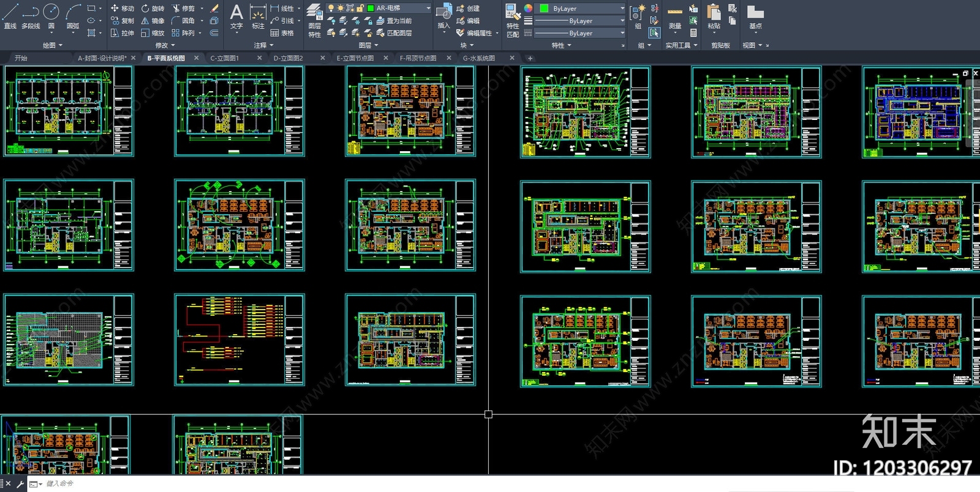Choose the Arc (圆弧) tool
The width and height of the screenshot is (980, 492).
tap(73, 17)
